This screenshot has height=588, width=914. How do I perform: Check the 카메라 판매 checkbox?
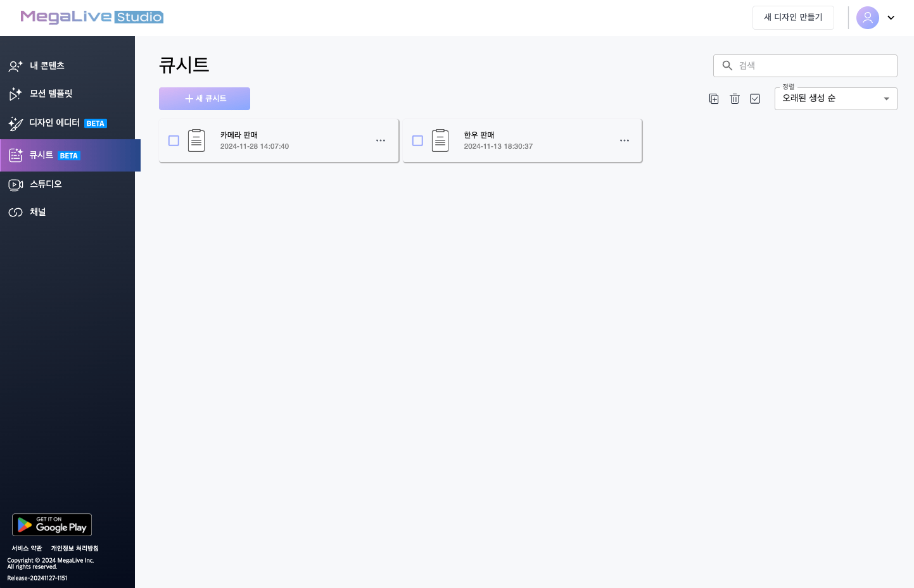(x=174, y=141)
